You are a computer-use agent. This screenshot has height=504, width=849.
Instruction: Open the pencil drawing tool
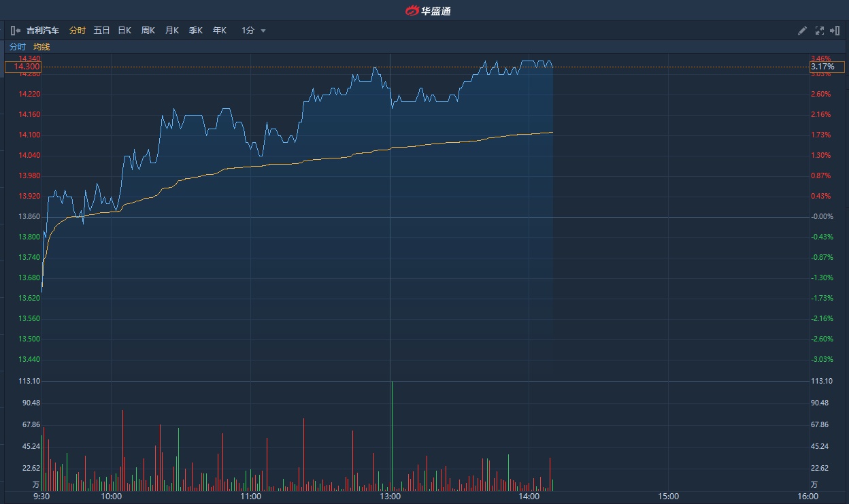(802, 31)
